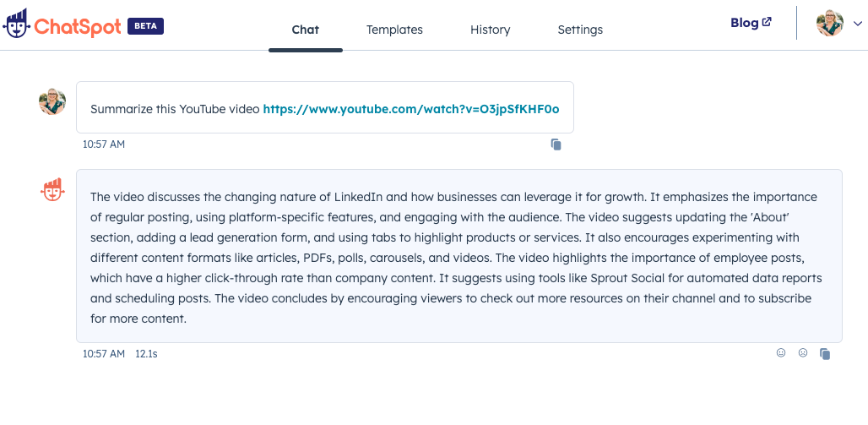Screen dimensions: 868x425
Task: Click the BETA badge beside ChatSpot
Action: tap(145, 26)
